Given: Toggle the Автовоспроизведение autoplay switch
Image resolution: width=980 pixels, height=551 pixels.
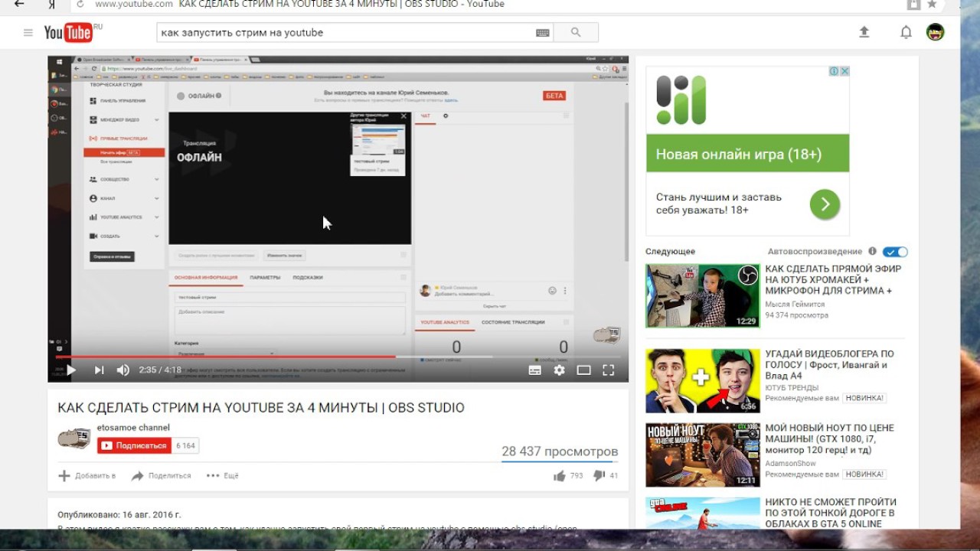Looking at the screenshot, I should coord(895,252).
